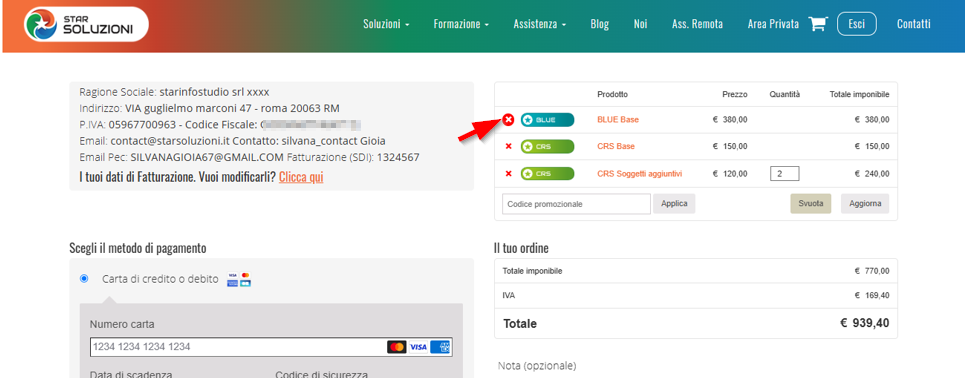This screenshot has width=965, height=378.
Task: Open the shopping cart icon
Action: 817,24
